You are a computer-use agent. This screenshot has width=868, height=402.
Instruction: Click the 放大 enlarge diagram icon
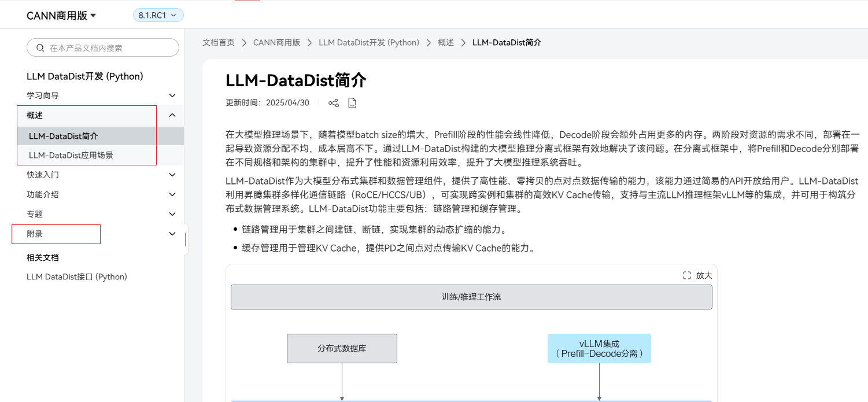coord(687,275)
